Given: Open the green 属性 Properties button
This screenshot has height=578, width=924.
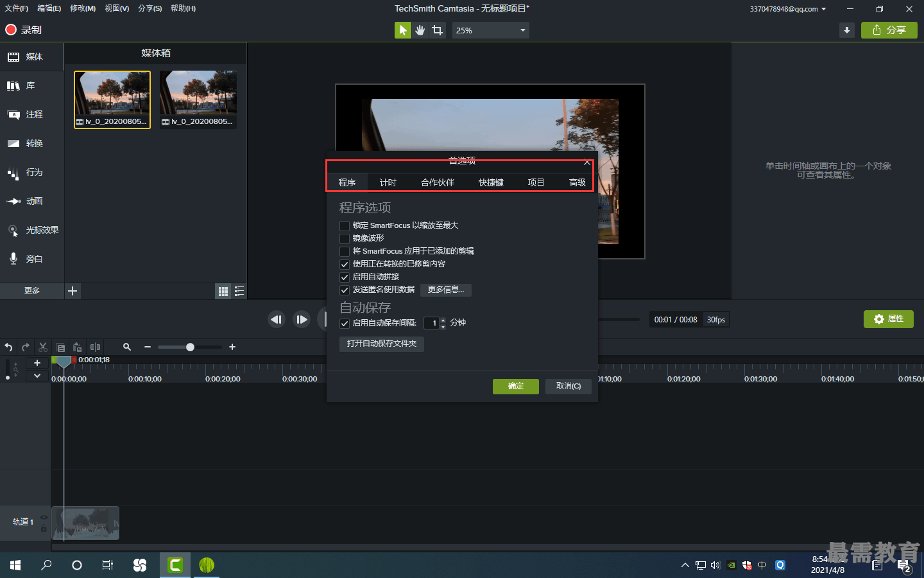Looking at the screenshot, I should pos(889,319).
